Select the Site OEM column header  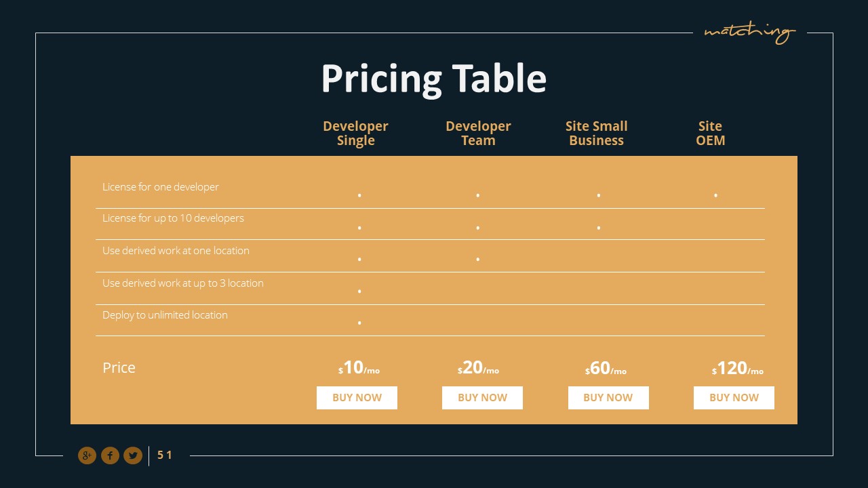coord(710,134)
